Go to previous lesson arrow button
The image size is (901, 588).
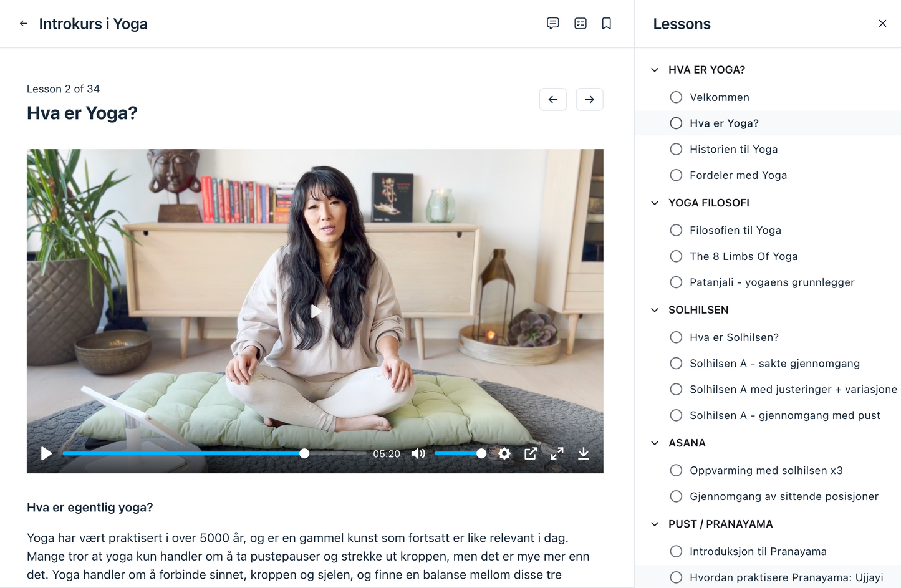pos(553,99)
